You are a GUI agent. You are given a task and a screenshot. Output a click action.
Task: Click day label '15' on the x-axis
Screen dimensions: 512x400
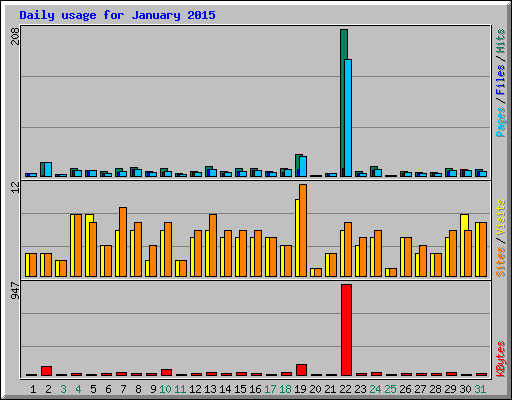click(240, 389)
